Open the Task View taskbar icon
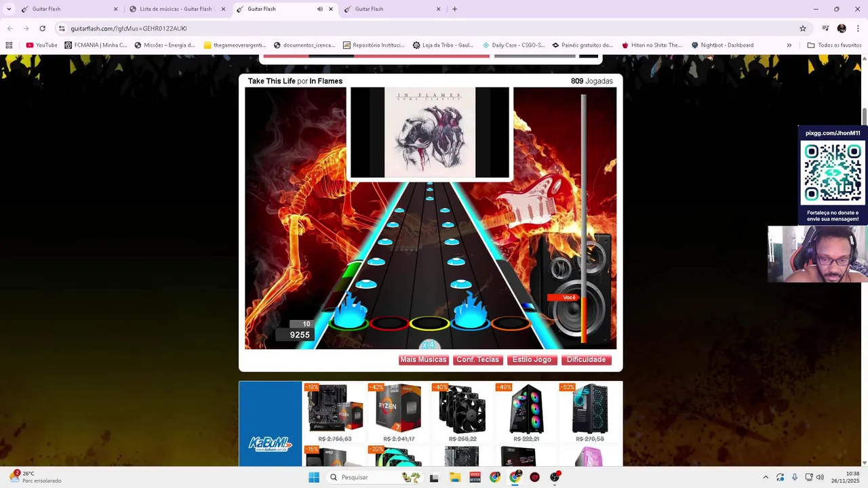Image resolution: width=868 pixels, height=488 pixels. [x=434, y=477]
